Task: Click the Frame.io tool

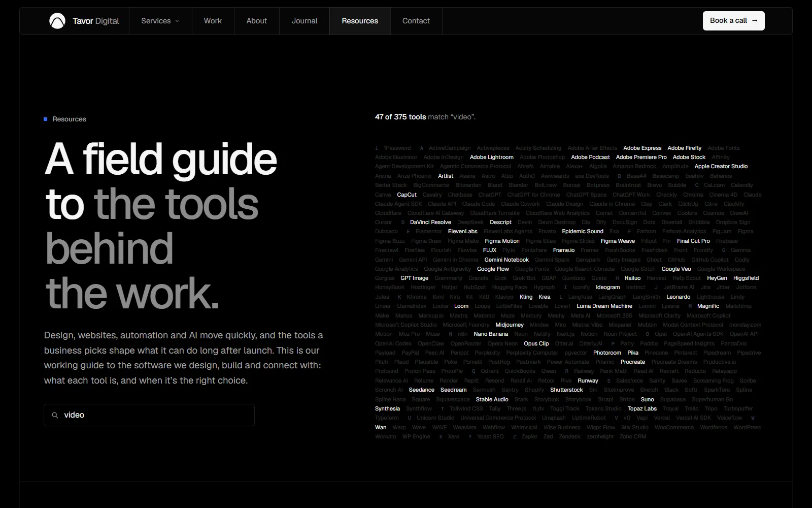Action: point(564,250)
